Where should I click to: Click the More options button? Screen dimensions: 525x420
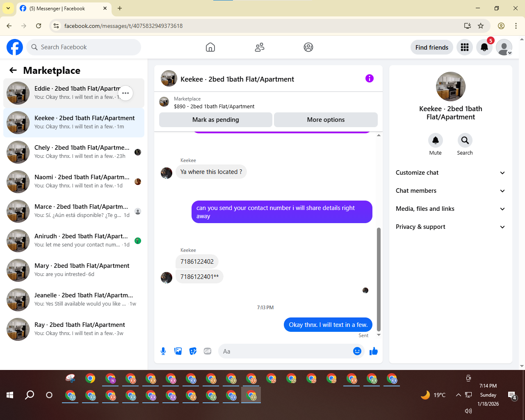(x=326, y=120)
